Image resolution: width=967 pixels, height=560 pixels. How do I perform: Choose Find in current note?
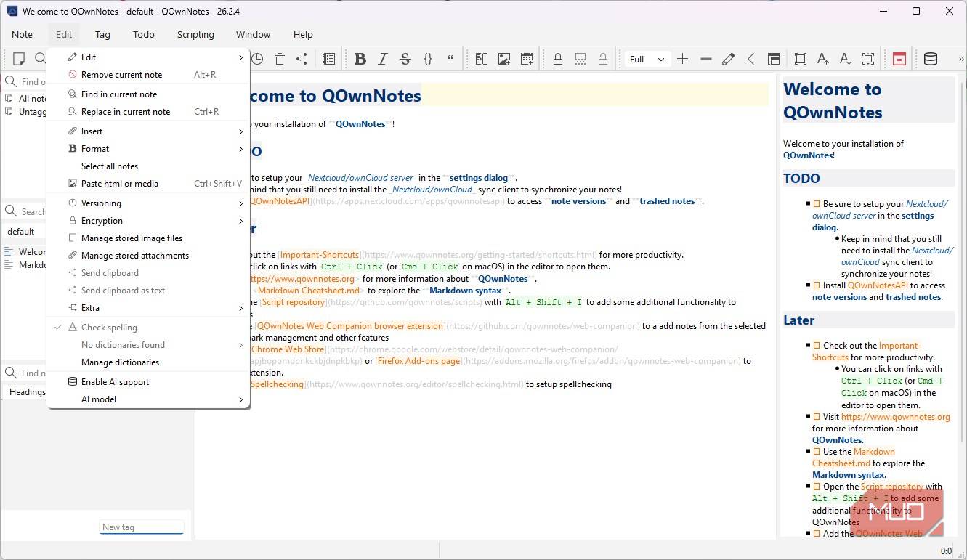(x=119, y=94)
